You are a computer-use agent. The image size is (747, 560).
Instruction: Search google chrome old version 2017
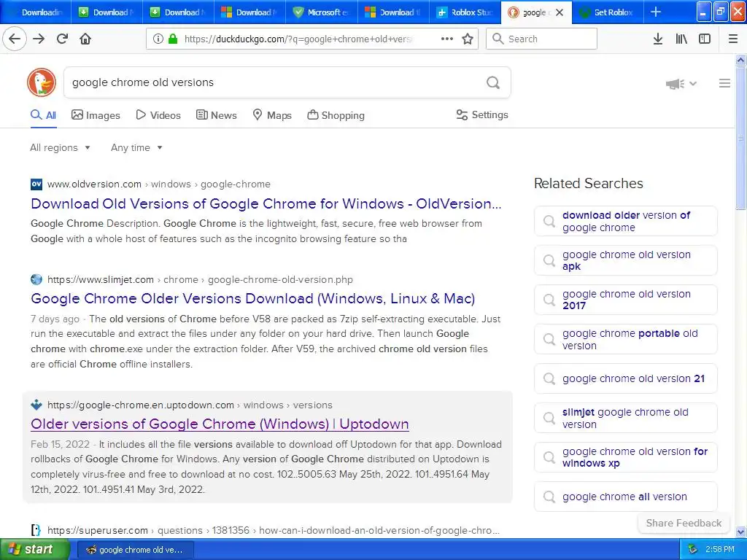[x=625, y=300]
